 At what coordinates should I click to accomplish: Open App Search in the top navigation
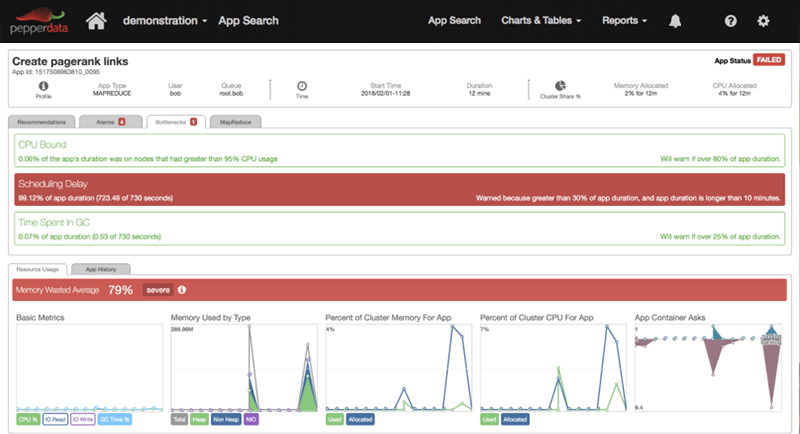point(454,20)
